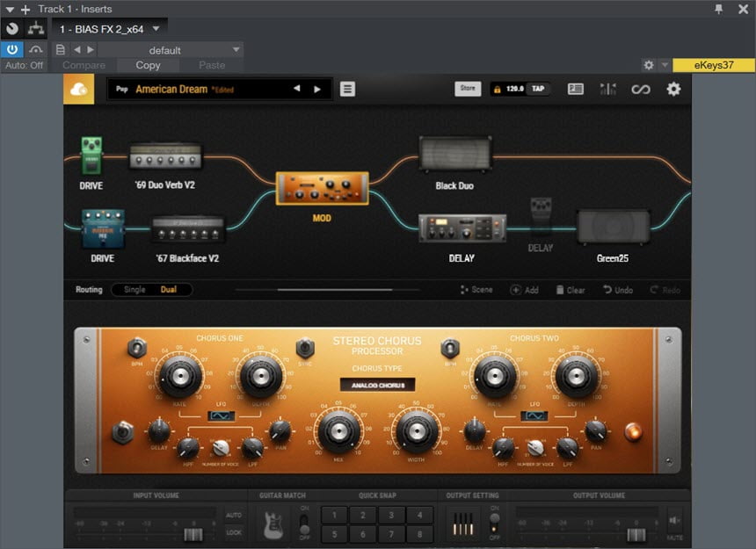The height and width of the screenshot is (549, 756).
Task: Click the output MUTE speaker icon
Action: coord(674,520)
